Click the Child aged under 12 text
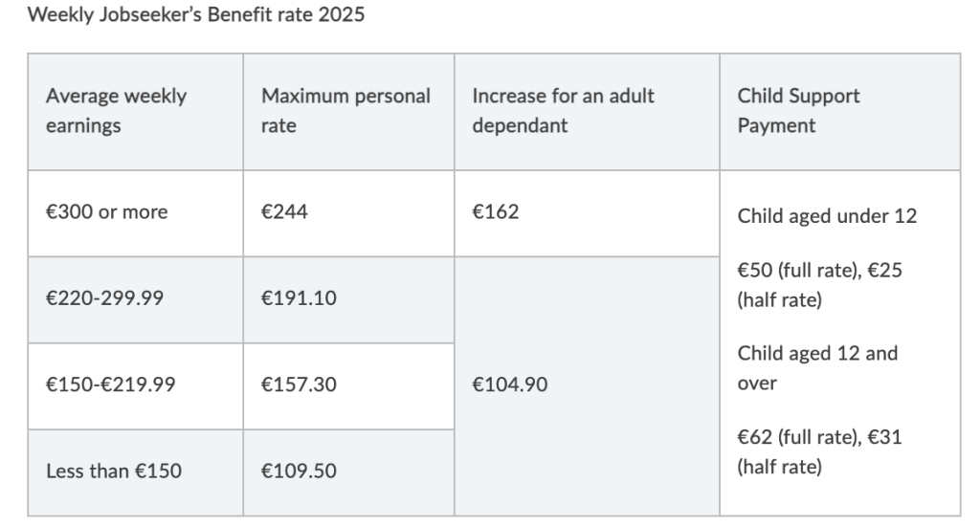This screenshot has width=980, height=527. click(x=827, y=216)
